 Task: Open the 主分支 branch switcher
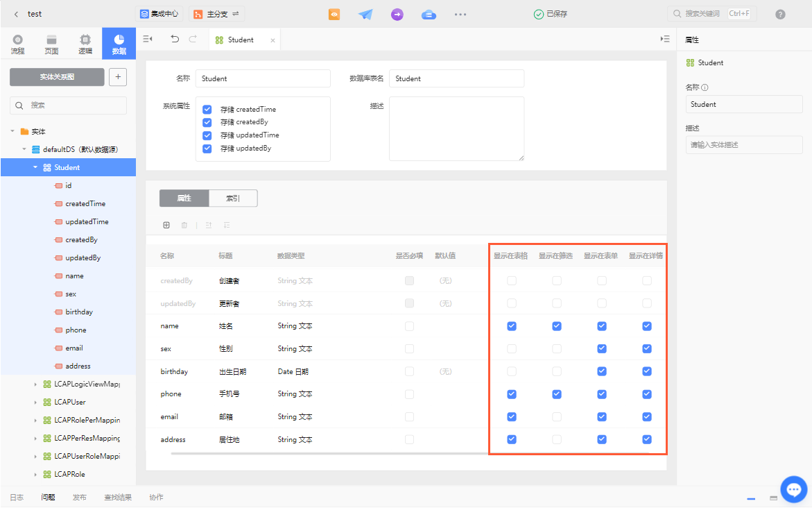point(216,14)
